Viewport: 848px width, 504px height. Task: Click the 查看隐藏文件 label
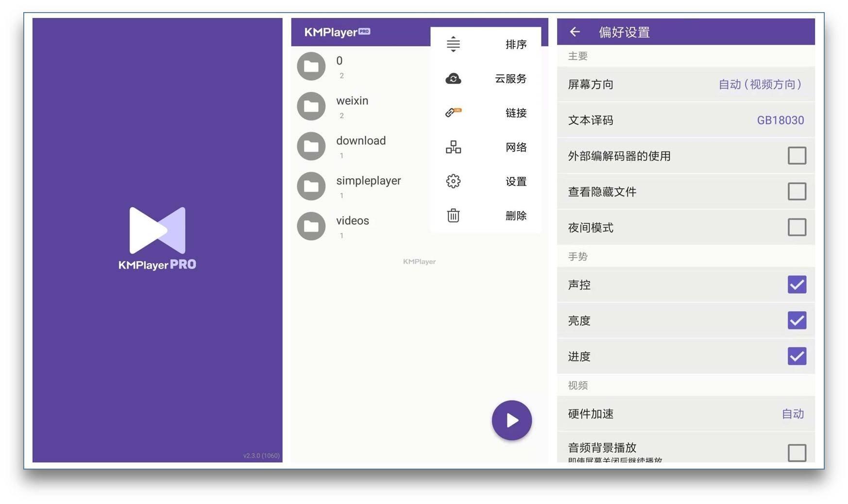click(602, 192)
